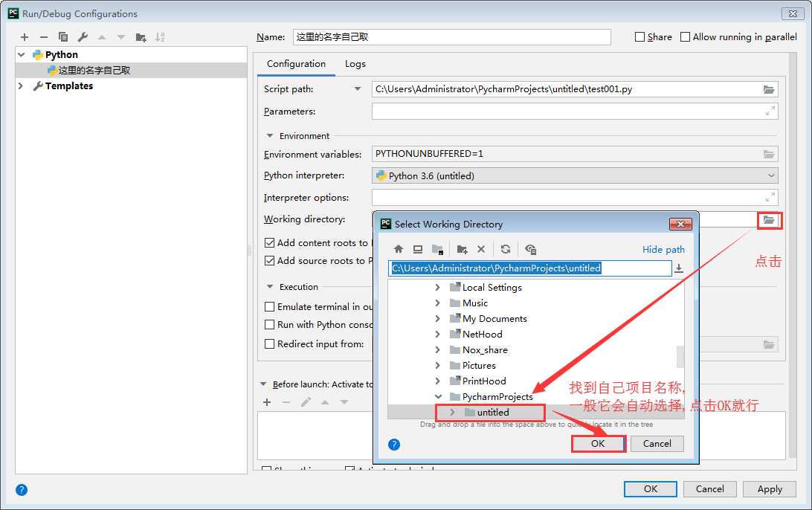This screenshot has height=510, width=812.
Task: Add new configuration with plus icon
Action: (x=25, y=37)
